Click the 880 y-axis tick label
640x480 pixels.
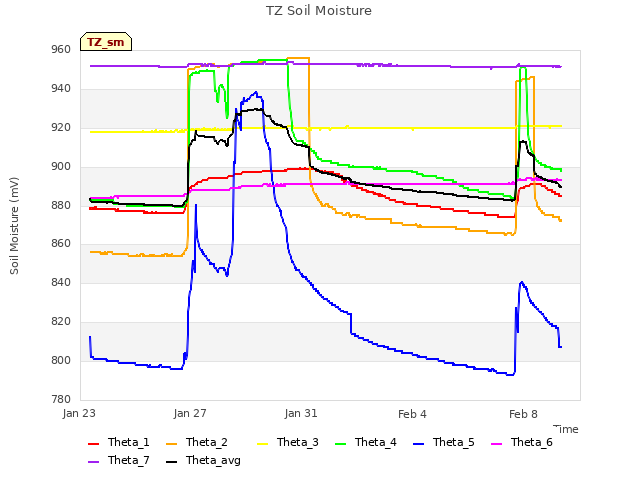click(x=61, y=205)
